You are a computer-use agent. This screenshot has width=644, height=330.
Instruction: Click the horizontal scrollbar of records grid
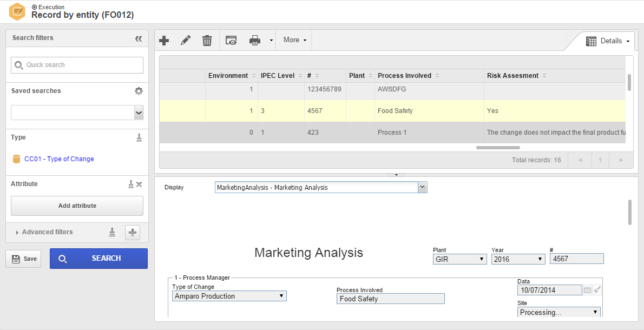pos(498,147)
